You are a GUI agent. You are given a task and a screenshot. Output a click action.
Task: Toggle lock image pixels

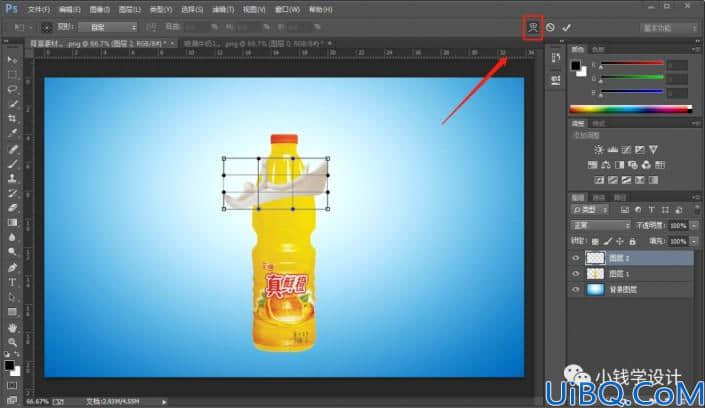(607, 242)
